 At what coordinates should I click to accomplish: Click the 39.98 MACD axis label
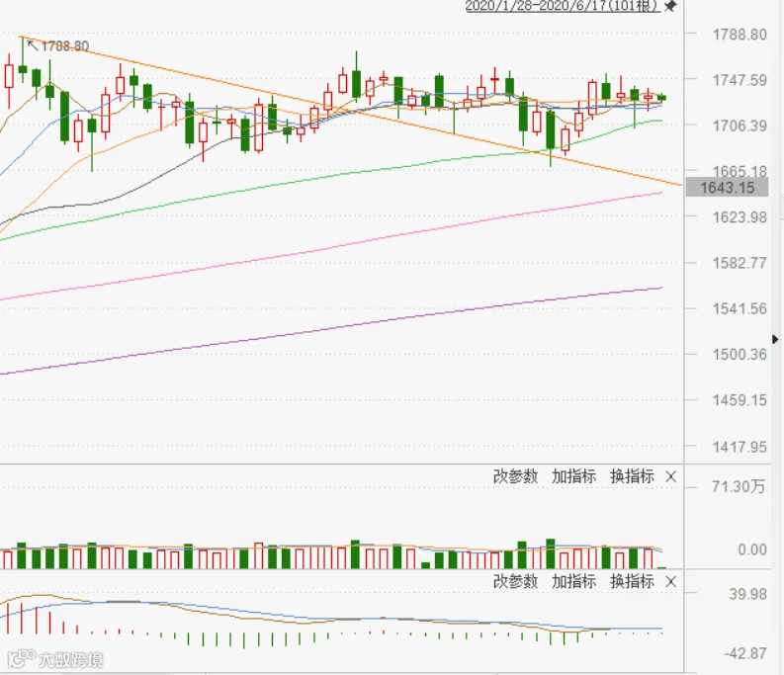[747, 594]
